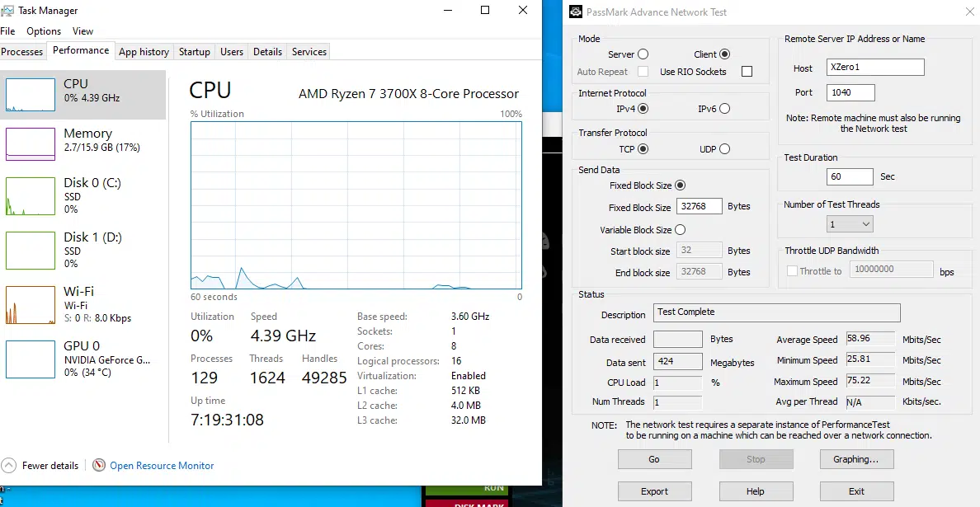The width and height of the screenshot is (980, 507).
Task: Enable Use RIO Sockets checkbox
Action: click(x=747, y=72)
